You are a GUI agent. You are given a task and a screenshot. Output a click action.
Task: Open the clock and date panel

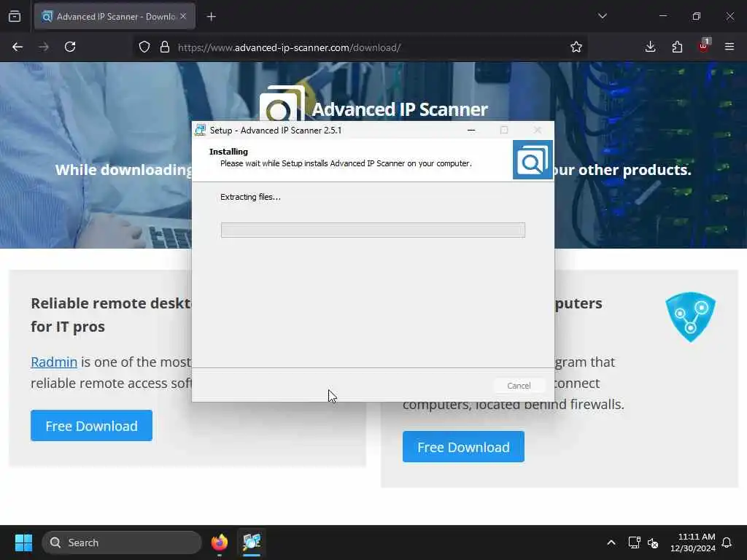pyautogui.click(x=693, y=542)
